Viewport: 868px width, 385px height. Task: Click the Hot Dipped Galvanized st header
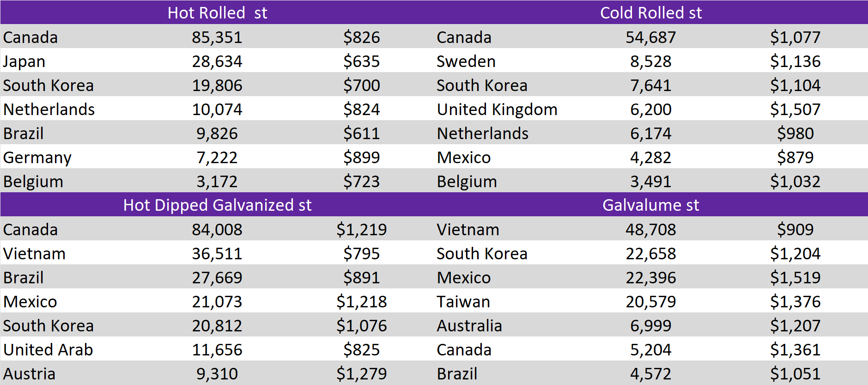tap(217, 205)
